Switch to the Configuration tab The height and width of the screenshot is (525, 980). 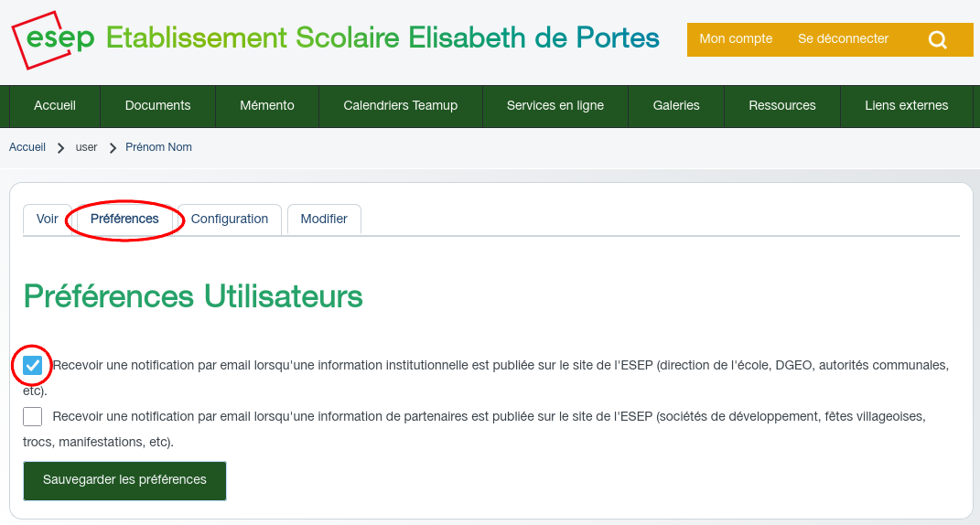point(230,220)
